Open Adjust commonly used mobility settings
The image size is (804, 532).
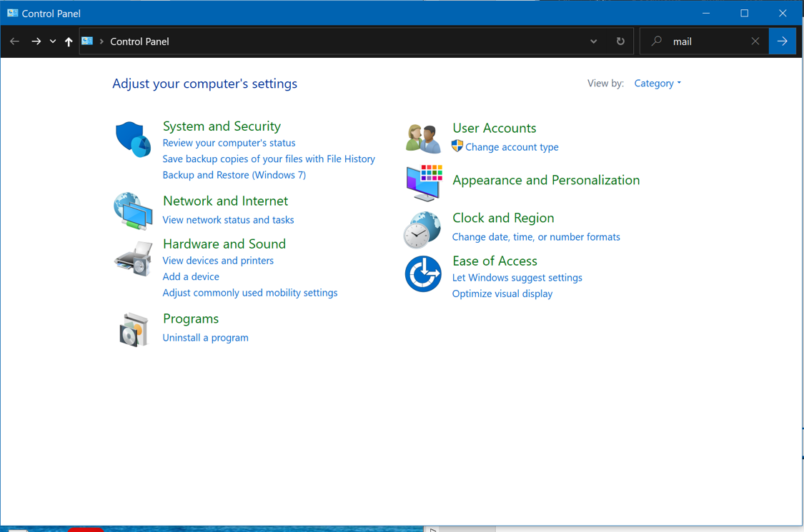click(x=249, y=293)
